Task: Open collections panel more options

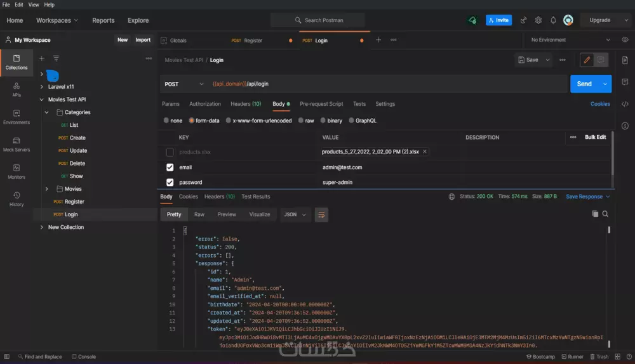Action: (149, 58)
